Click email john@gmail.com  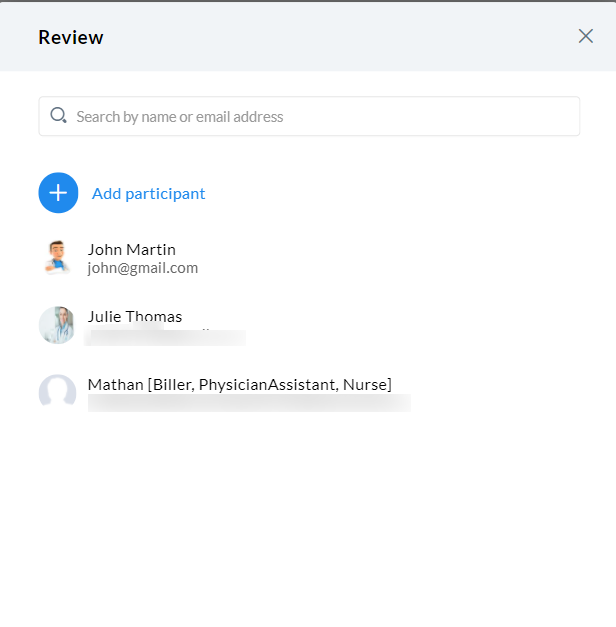143,268
